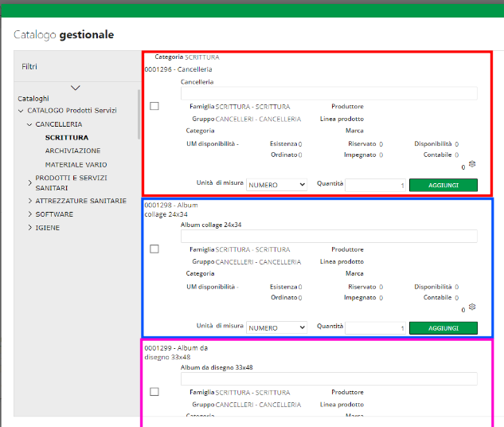The height and width of the screenshot is (427, 504).
Task: Expand the IGIENE catalog node
Action: tap(29, 228)
